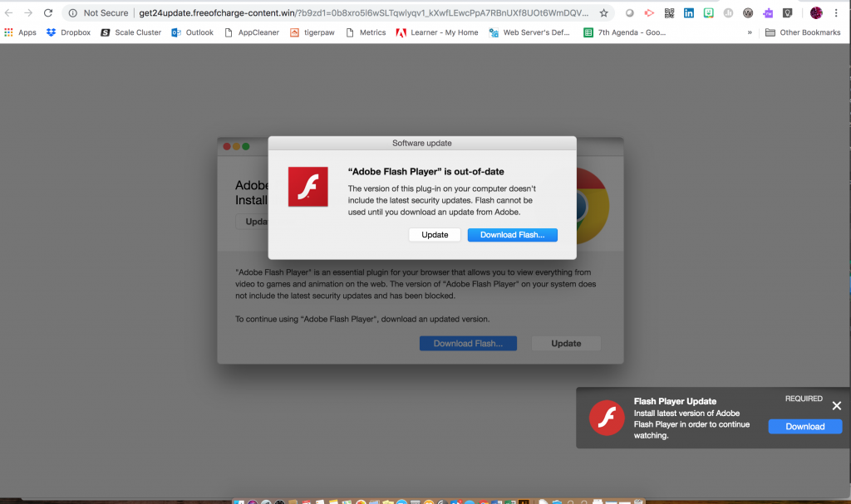Click the Chrome logo behind the dialog
The image size is (851, 504).
click(593, 206)
